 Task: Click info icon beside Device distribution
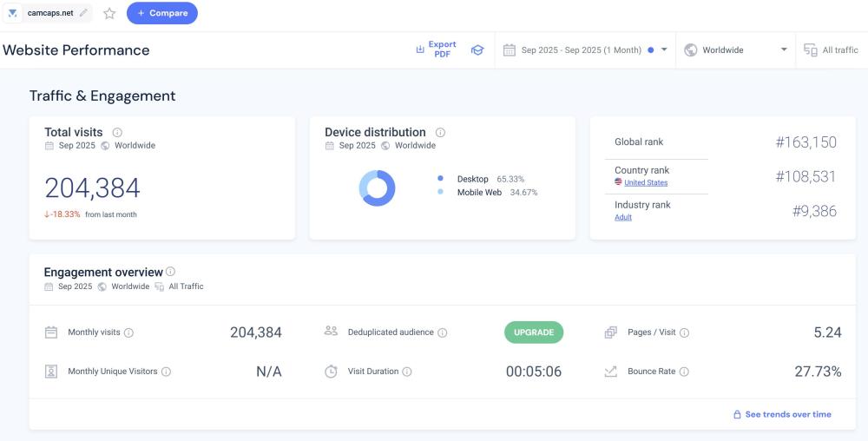pyautogui.click(x=440, y=133)
